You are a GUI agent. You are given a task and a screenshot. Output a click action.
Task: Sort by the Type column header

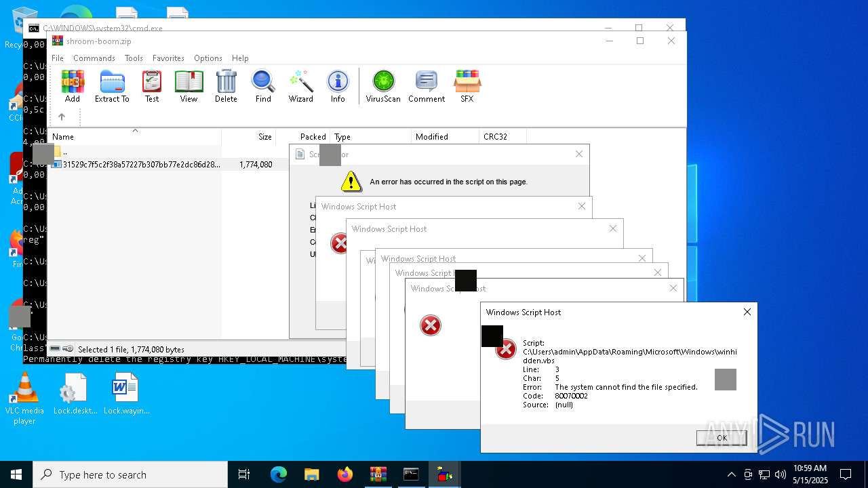370,137
